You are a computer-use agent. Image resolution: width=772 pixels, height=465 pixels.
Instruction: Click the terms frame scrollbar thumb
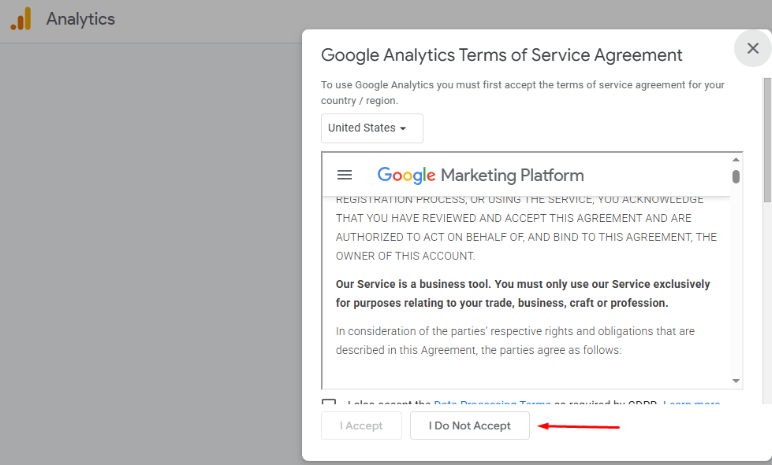pyautogui.click(x=736, y=176)
